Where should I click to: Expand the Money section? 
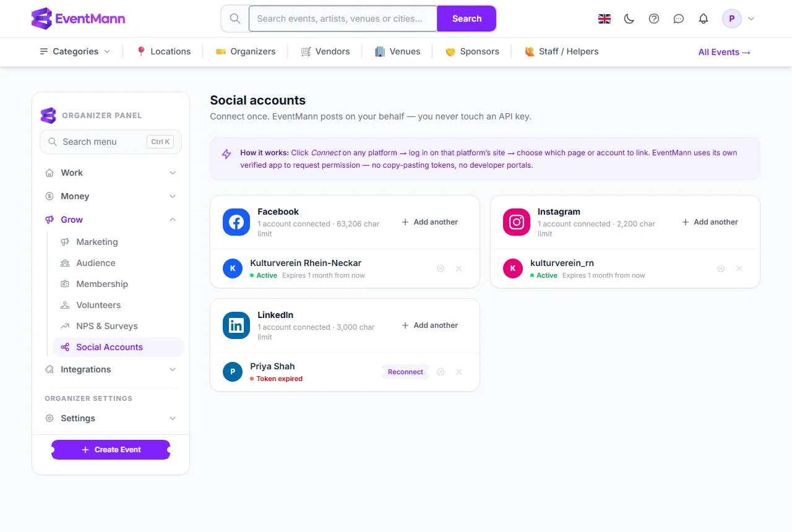coord(111,196)
